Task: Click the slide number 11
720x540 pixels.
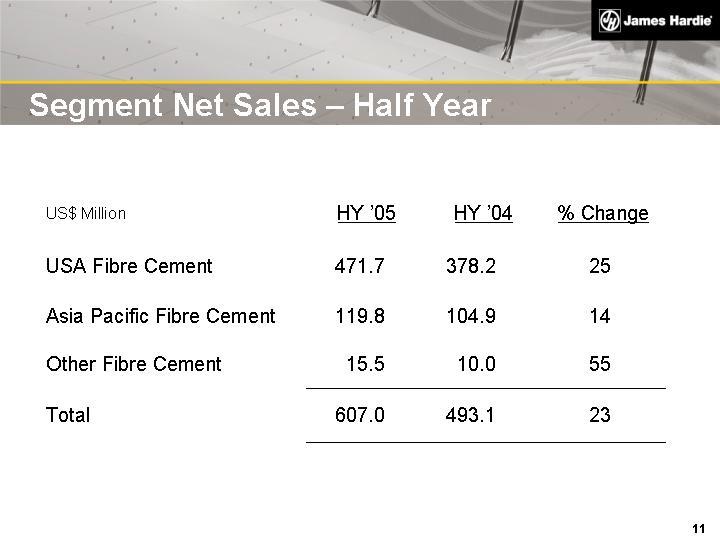Action: tap(699, 528)
